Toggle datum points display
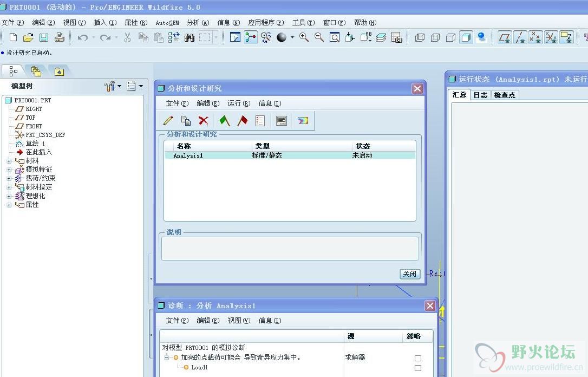The width and height of the screenshot is (588, 377). 535,37
